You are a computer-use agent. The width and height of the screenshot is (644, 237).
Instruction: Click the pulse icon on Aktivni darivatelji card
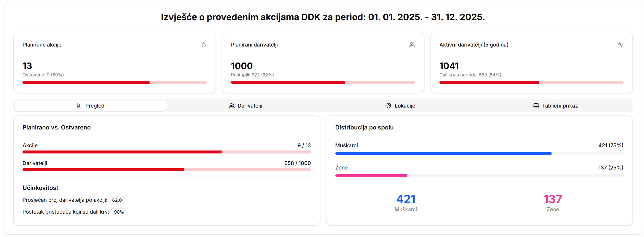[x=621, y=44]
